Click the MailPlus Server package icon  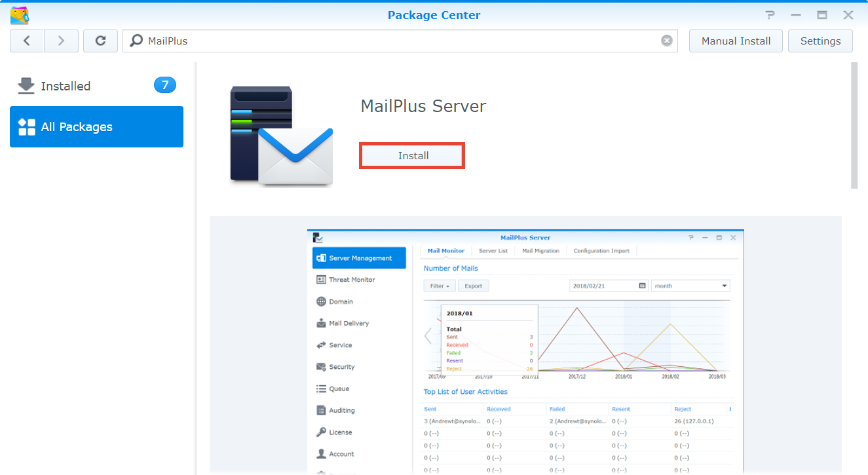282,135
